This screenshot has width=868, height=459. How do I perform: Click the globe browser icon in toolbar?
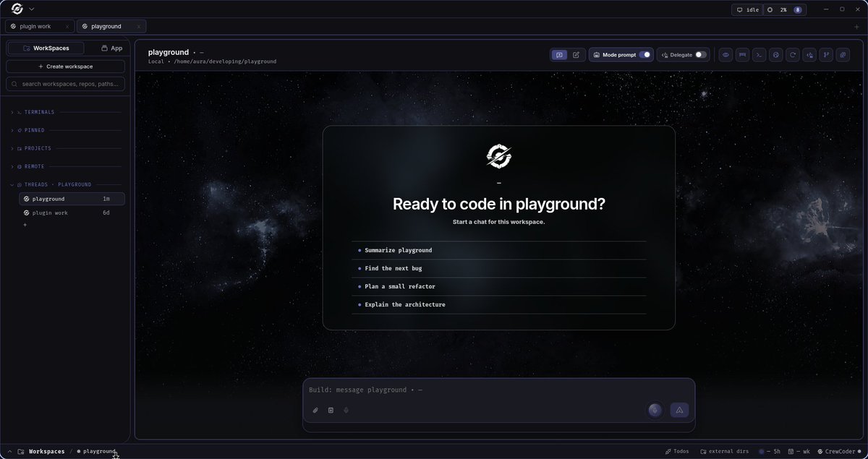pyautogui.click(x=776, y=55)
